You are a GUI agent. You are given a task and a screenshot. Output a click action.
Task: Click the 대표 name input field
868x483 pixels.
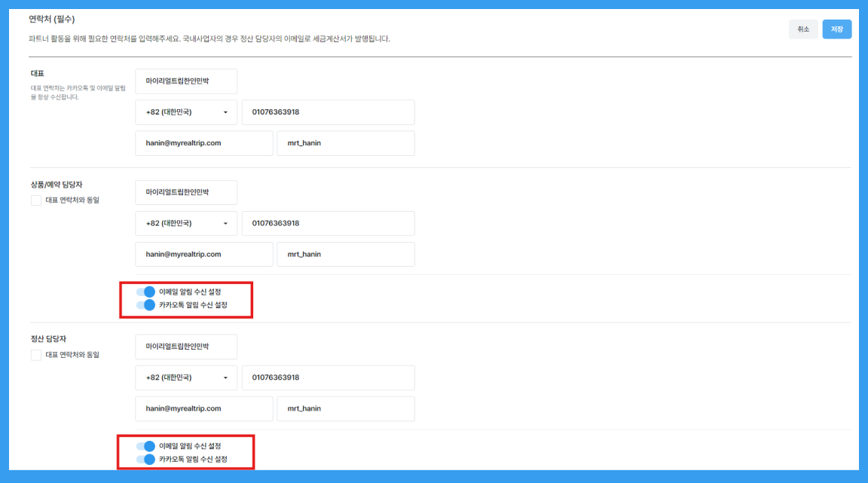(x=186, y=81)
